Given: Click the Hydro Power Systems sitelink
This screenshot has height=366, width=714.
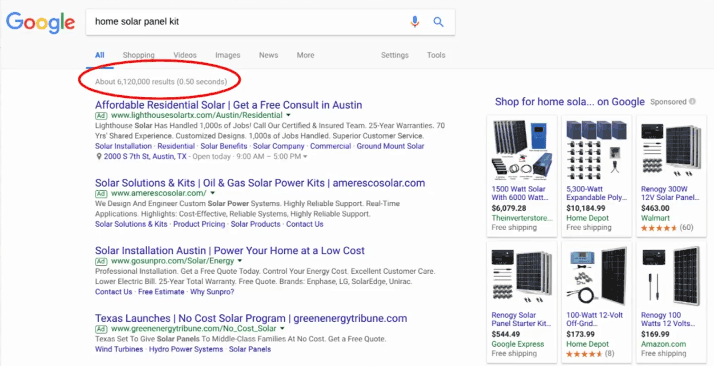Looking at the screenshot, I should 186,349.
